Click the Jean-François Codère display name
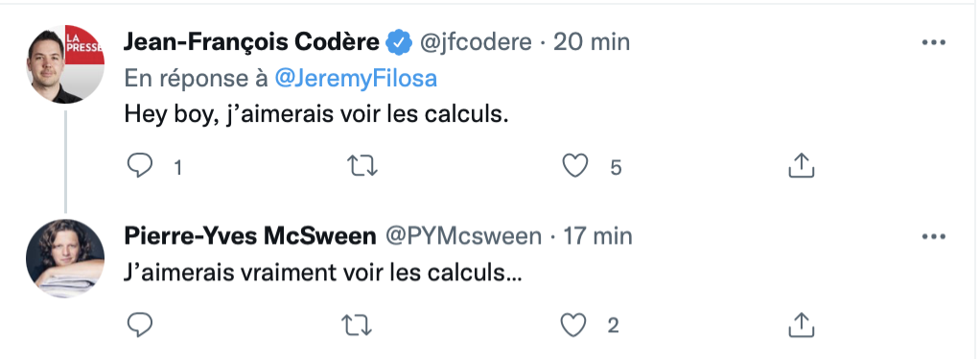 [x=251, y=42]
